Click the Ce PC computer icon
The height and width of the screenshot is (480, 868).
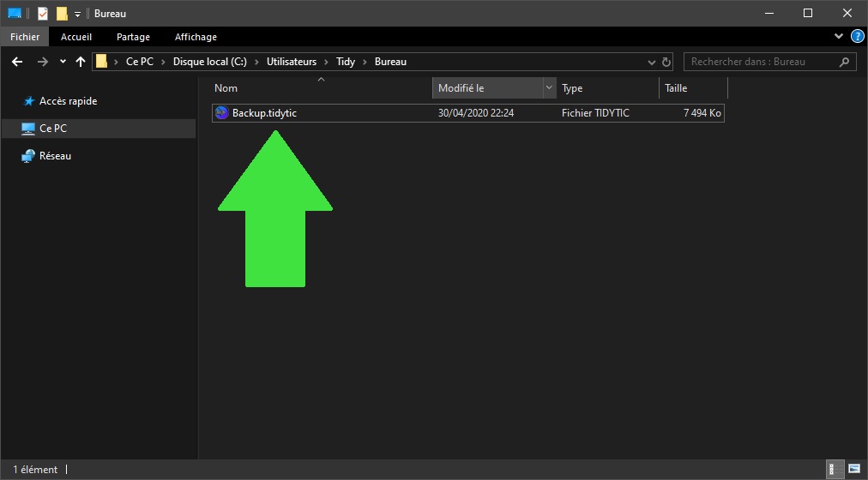28,129
